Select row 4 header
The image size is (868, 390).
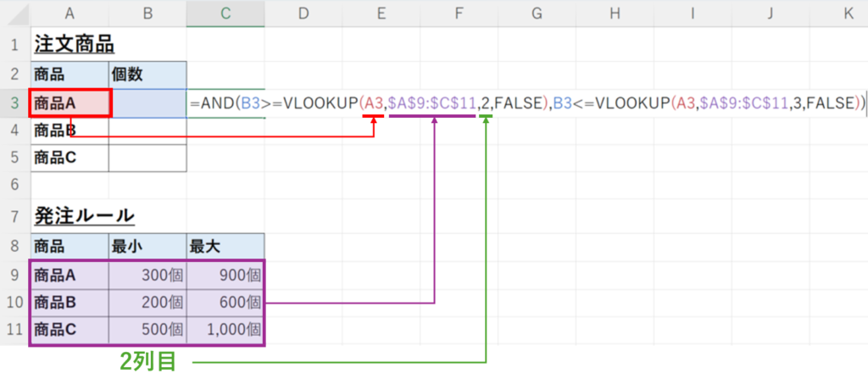click(x=15, y=131)
